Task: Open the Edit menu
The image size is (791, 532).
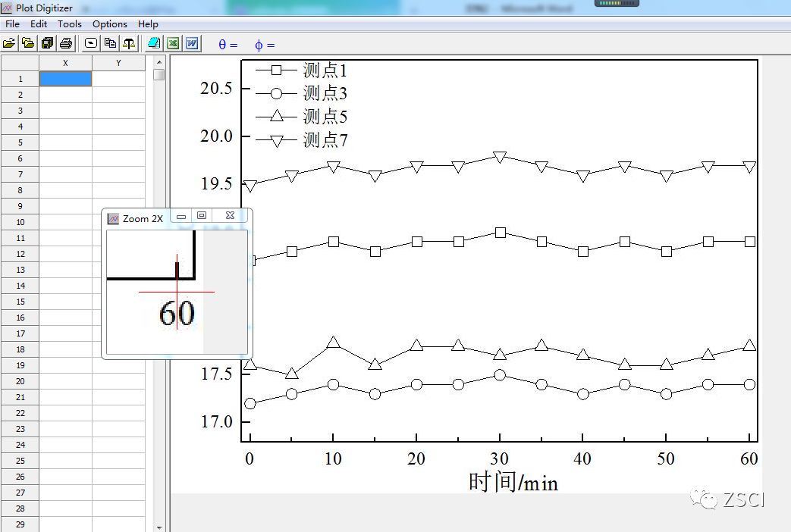Action: 39,23
